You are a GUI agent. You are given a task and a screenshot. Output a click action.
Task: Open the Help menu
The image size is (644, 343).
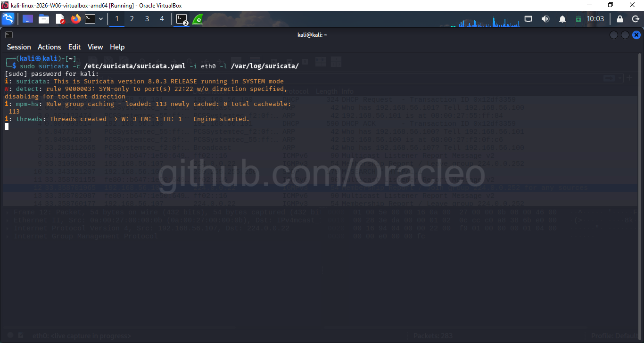[117, 47]
